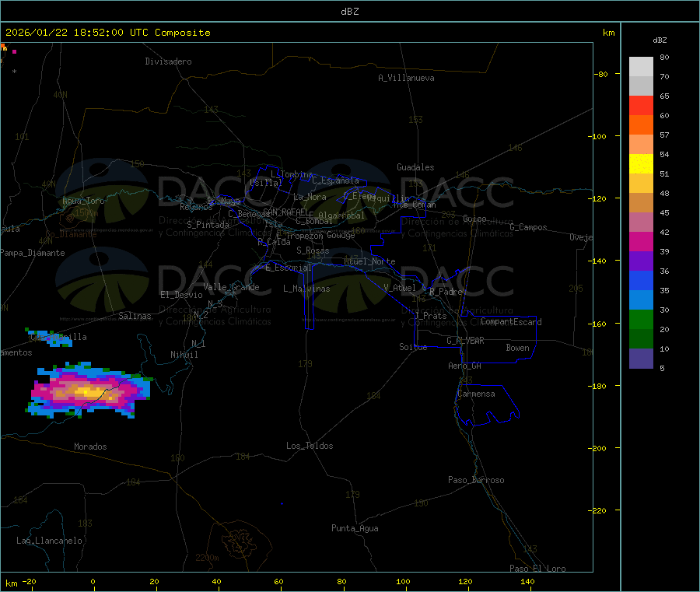Viewport: 700px width, 592px height.
Task: Click the 0 km tick on bottom axis
Action: click(x=93, y=581)
